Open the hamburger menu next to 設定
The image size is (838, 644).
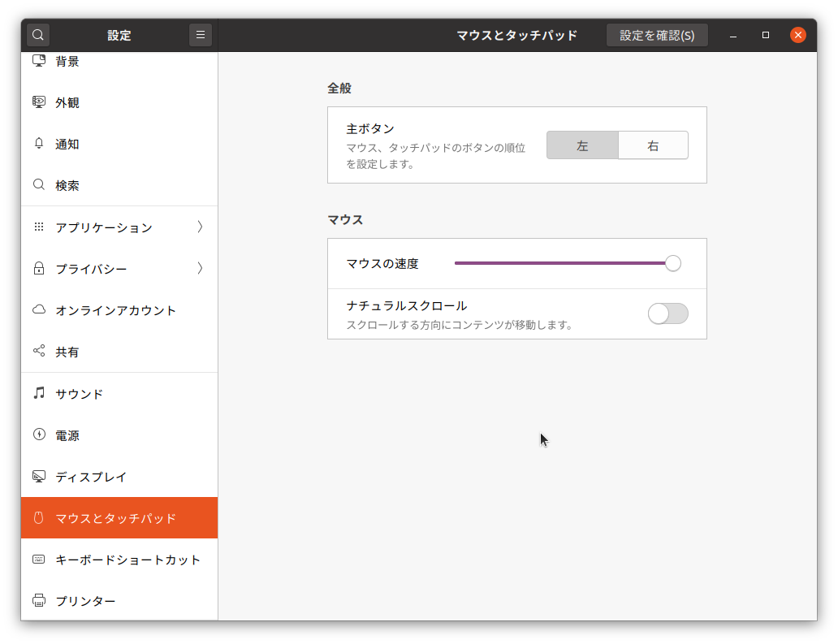pyautogui.click(x=201, y=35)
